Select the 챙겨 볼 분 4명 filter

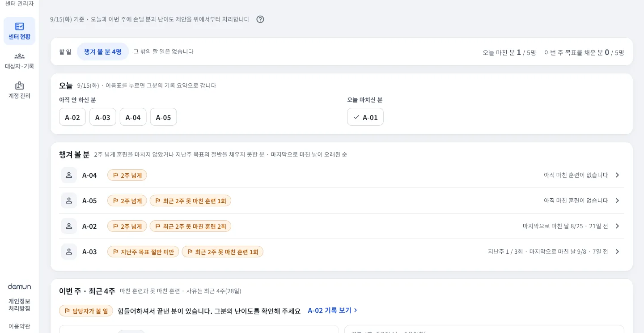[x=103, y=51]
